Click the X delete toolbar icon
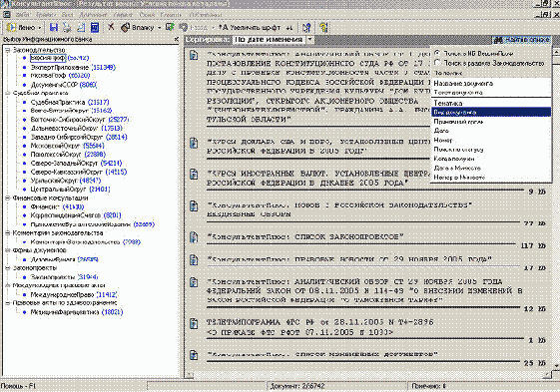Viewport: 560px width, 392px height. tap(111, 27)
